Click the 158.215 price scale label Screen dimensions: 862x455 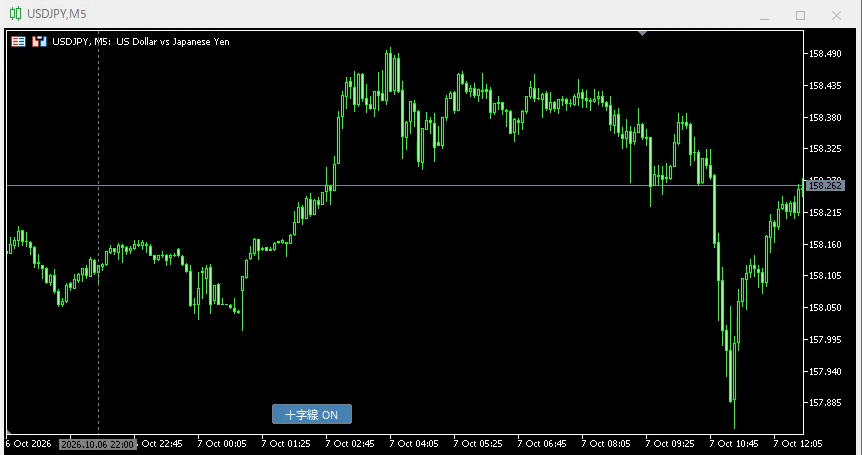825,213
